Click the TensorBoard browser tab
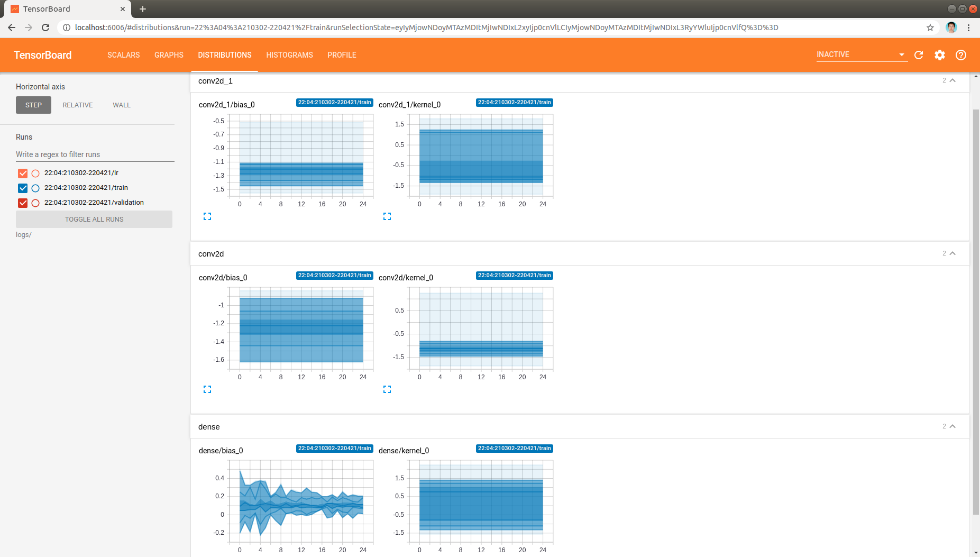 [x=67, y=9]
